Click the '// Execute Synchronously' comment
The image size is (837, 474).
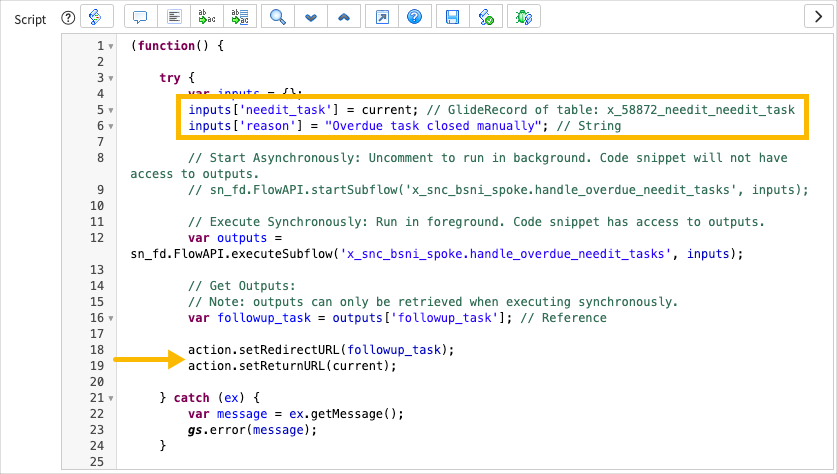tap(476, 222)
